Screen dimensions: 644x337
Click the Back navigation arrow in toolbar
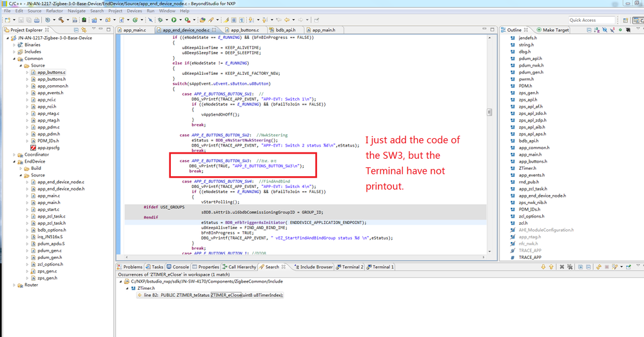click(x=287, y=20)
